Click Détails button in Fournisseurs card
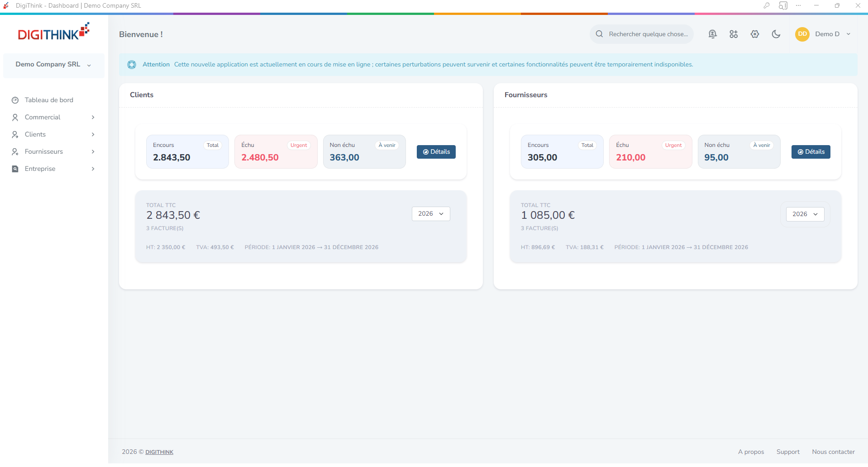 click(811, 152)
